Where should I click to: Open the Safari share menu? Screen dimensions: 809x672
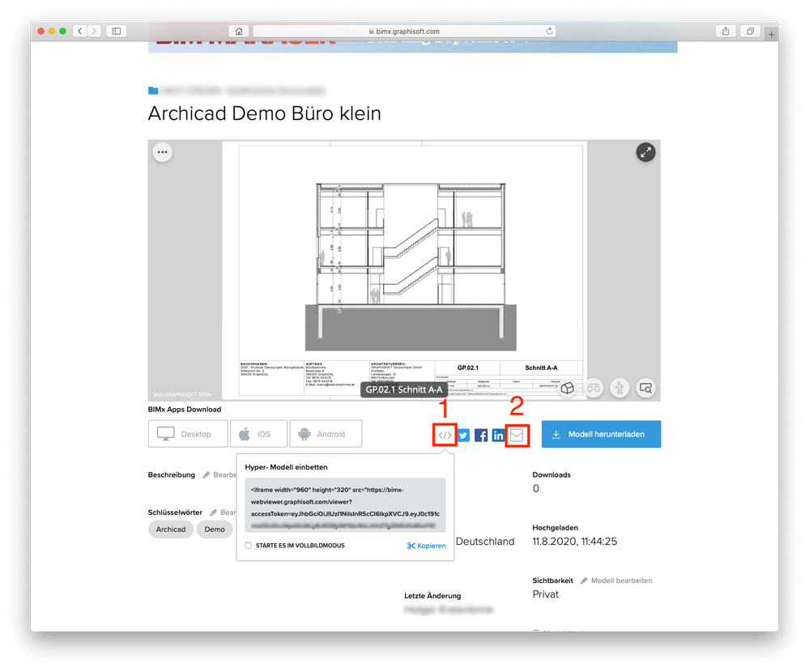(x=726, y=31)
